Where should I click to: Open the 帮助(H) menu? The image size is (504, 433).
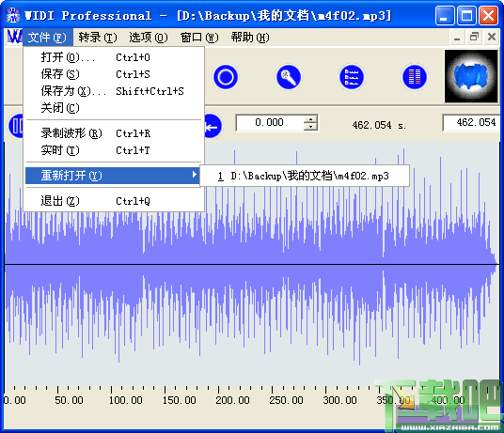[x=250, y=38]
